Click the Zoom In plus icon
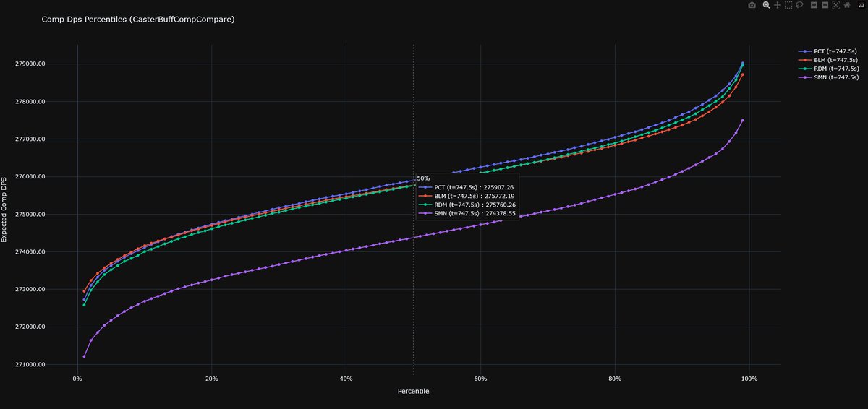Viewport: 868px width, 409px height. click(x=814, y=5)
